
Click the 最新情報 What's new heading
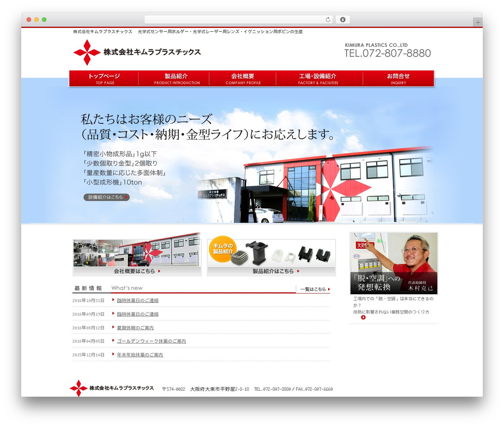point(107,288)
